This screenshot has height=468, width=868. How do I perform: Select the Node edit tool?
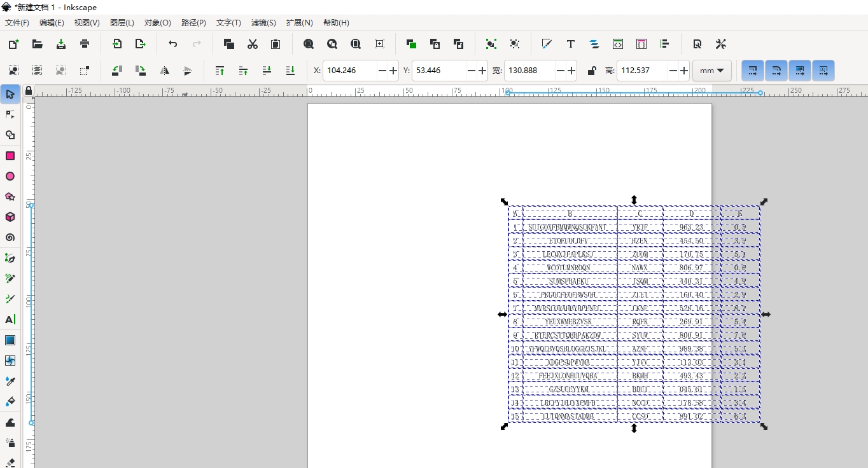pyautogui.click(x=10, y=114)
